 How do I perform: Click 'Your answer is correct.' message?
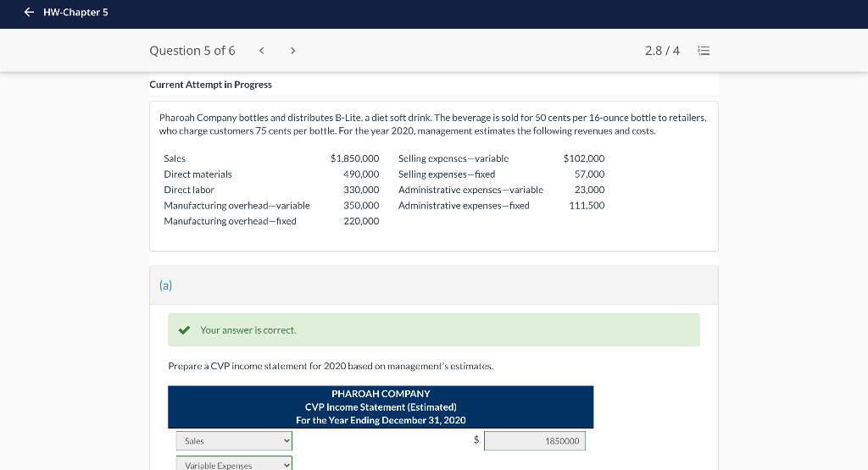coord(248,330)
